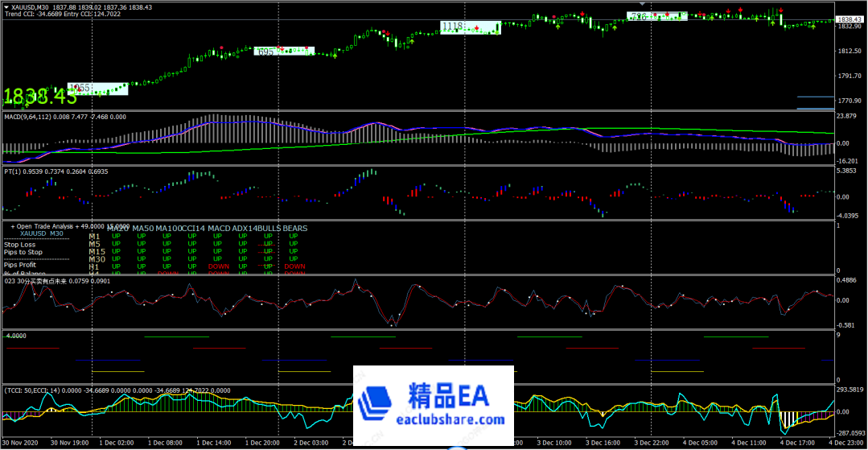Viewport: 868px width, 450px height.
Task: Click the large green 1838.43 price text
Action: 39,97
